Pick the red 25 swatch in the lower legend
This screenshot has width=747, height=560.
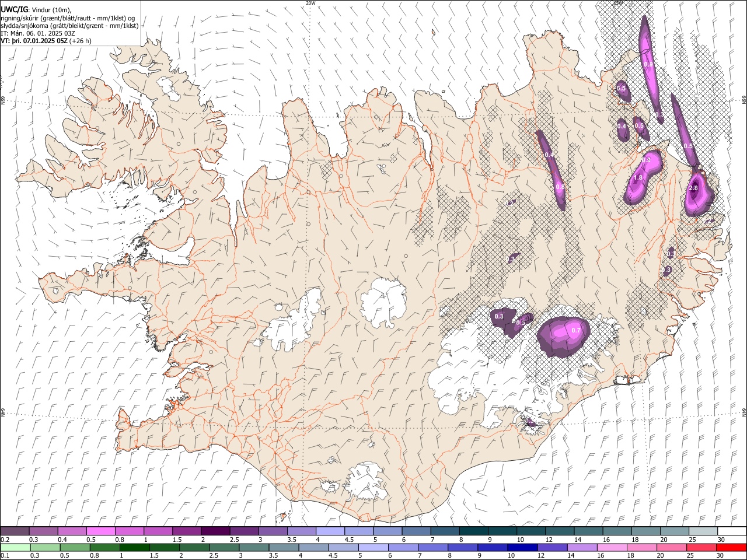(701, 548)
